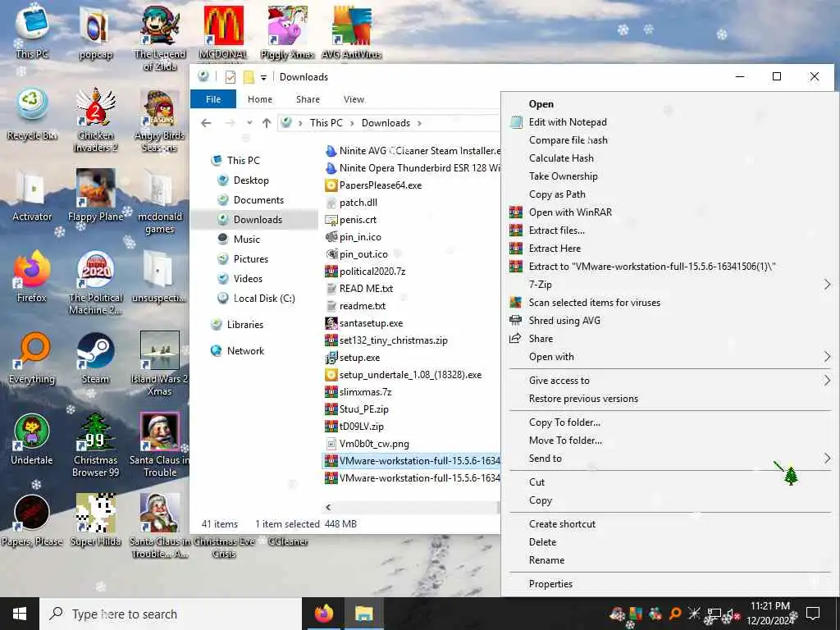Open the Christmas Browser 99 shortcut
Image resolution: width=840 pixels, height=630 pixels.
[95, 445]
